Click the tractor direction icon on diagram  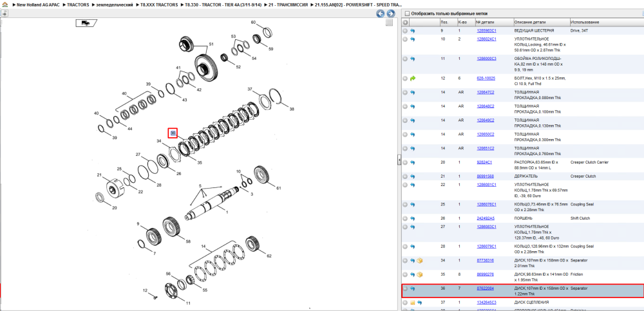[x=86, y=23]
